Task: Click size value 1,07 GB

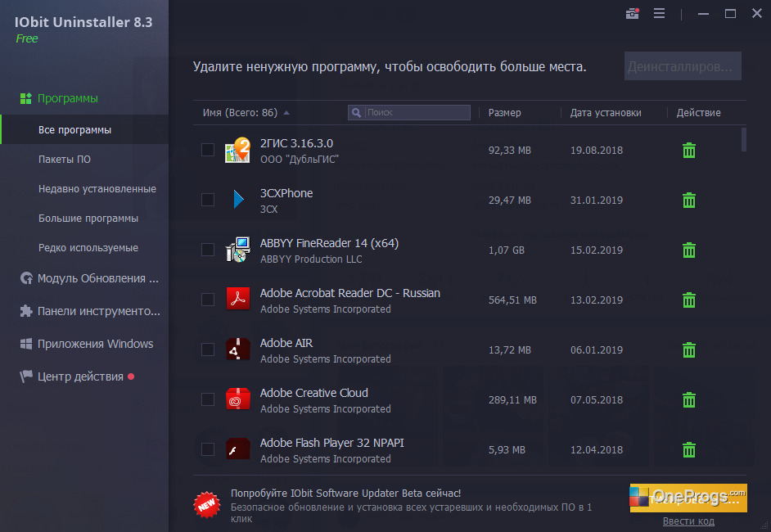Action: (x=506, y=250)
